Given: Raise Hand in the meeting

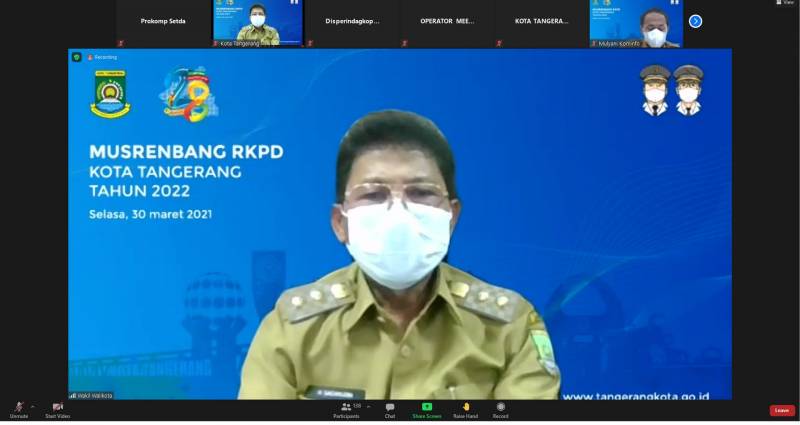Looking at the screenshot, I should point(465,409).
